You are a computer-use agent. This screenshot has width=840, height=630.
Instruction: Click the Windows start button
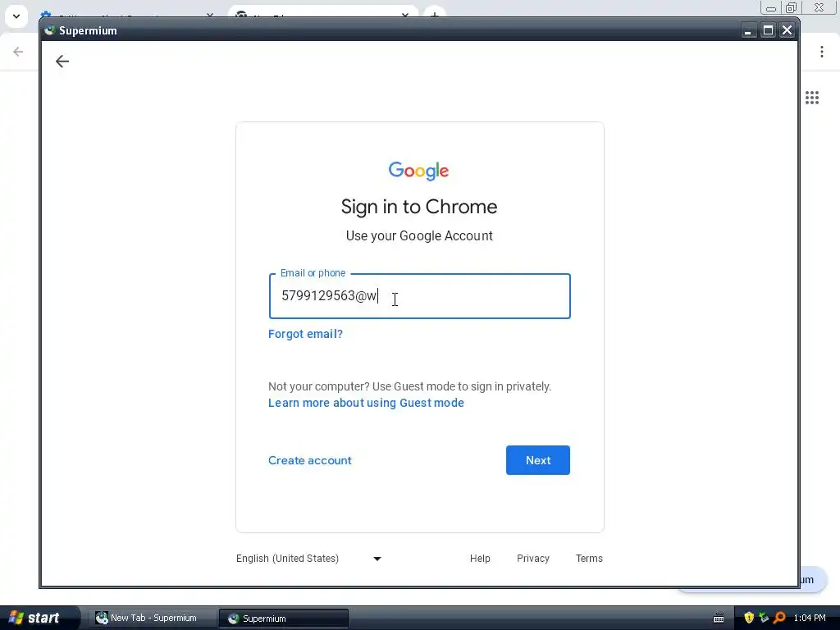point(34,618)
